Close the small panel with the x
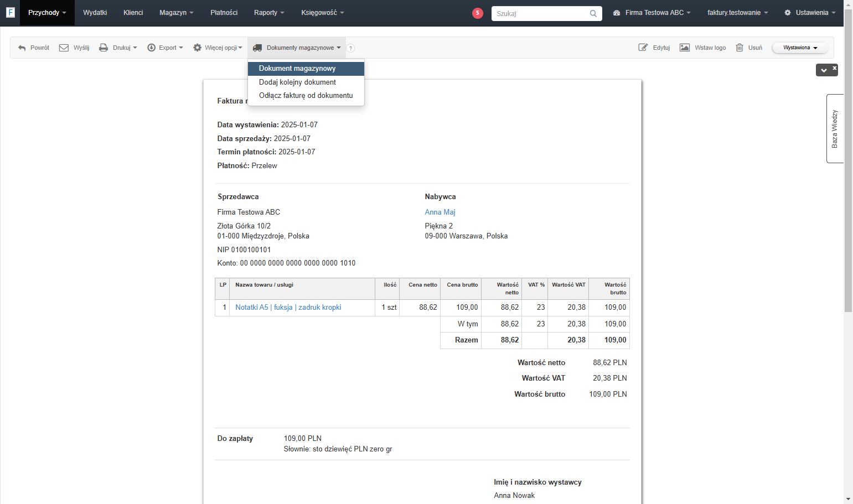This screenshot has height=504, width=853. tap(835, 67)
